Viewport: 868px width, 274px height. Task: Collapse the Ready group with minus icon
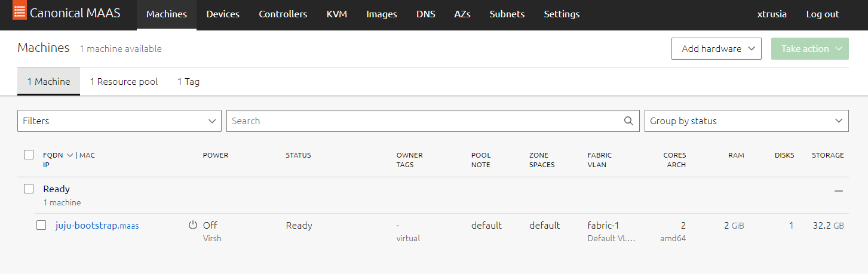(839, 190)
